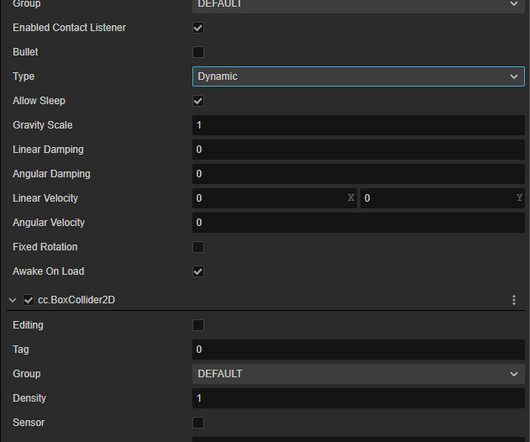
Task: Disable the cc.BoxCollider2D component checkbox
Action: click(29, 300)
